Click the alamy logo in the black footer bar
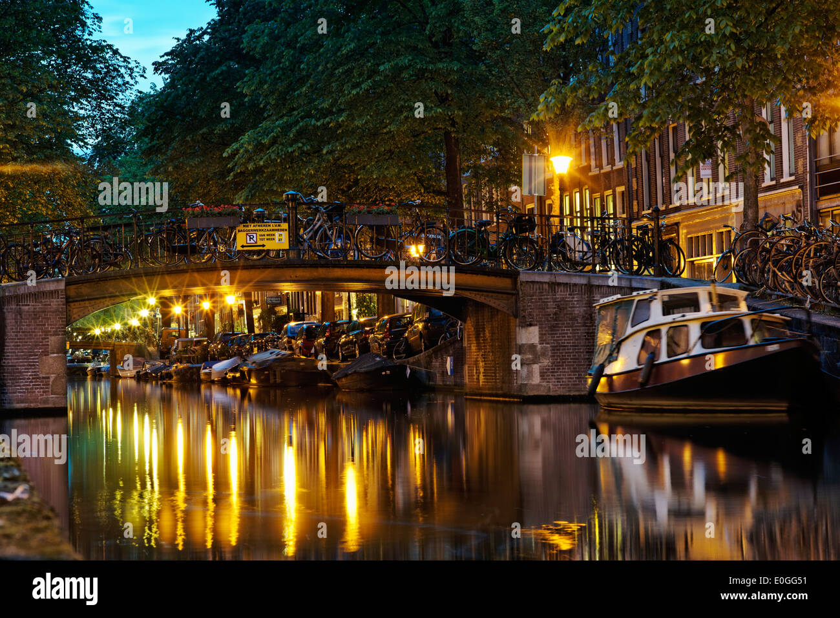 65,588
